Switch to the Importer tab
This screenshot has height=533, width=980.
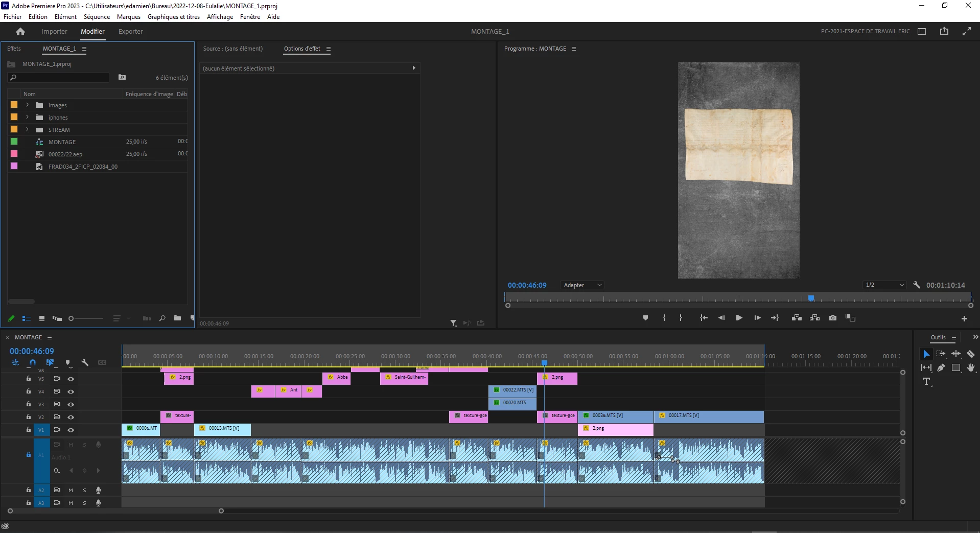(x=54, y=32)
